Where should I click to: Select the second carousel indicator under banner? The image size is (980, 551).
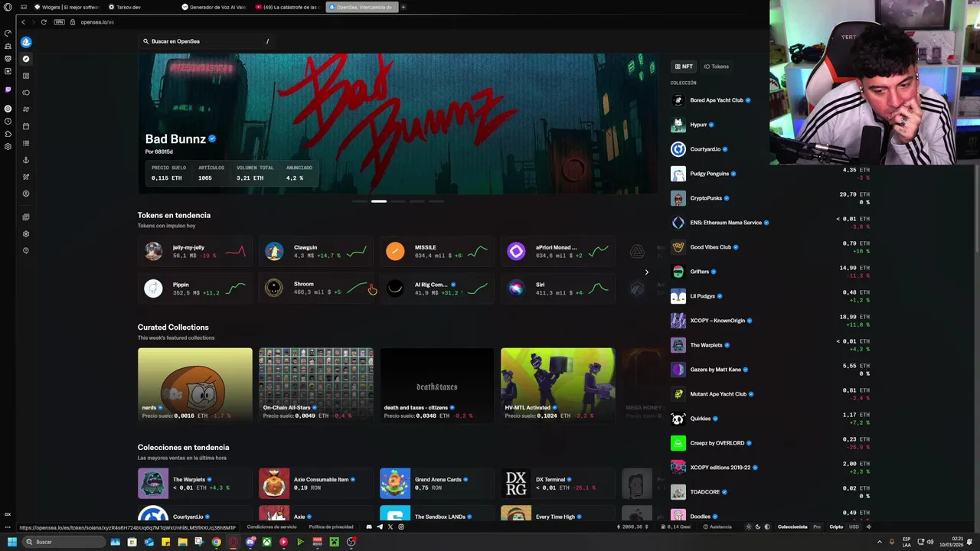378,201
